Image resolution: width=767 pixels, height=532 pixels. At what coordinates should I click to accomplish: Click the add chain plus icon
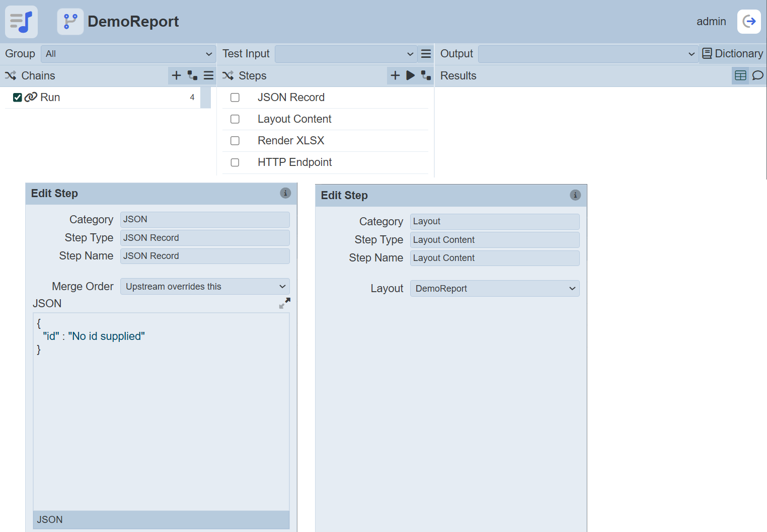point(176,75)
